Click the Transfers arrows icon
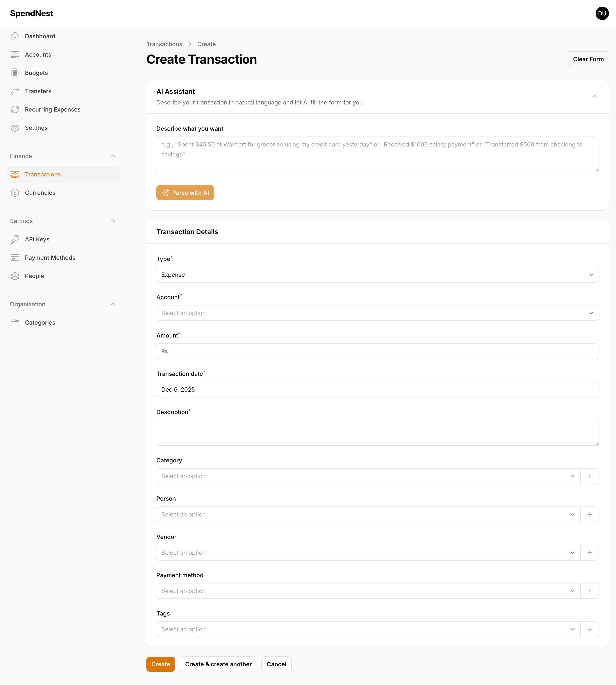616x685 pixels. pyautogui.click(x=15, y=91)
